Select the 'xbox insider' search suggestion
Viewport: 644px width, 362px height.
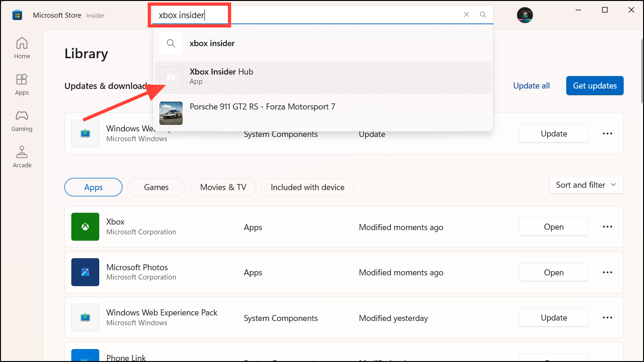coord(323,43)
